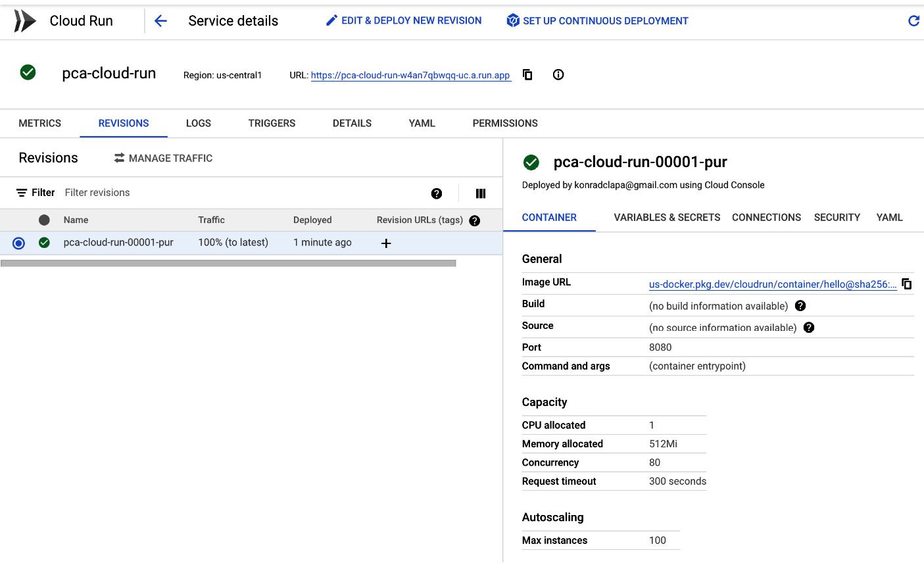Click the Port value 8080
The height and width of the screenshot is (567, 924).
pyautogui.click(x=660, y=347)
